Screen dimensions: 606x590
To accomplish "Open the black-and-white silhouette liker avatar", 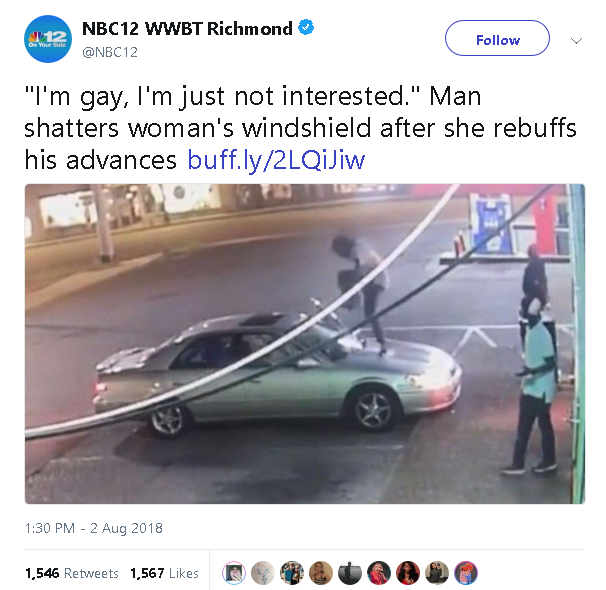I will (x=350, y=573).
